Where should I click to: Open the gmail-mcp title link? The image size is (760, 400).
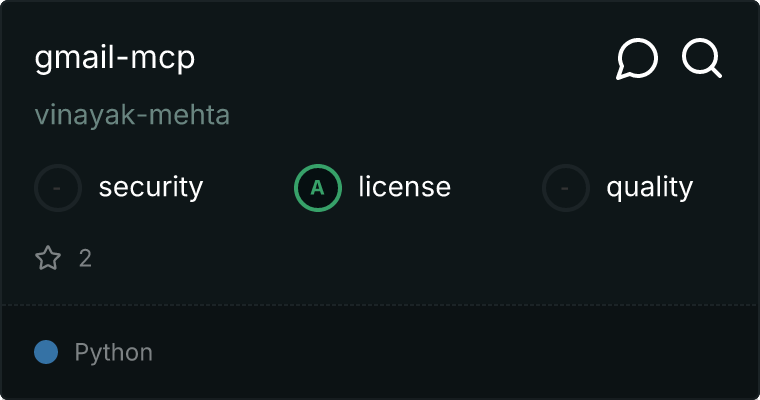(x=114, y=58)
